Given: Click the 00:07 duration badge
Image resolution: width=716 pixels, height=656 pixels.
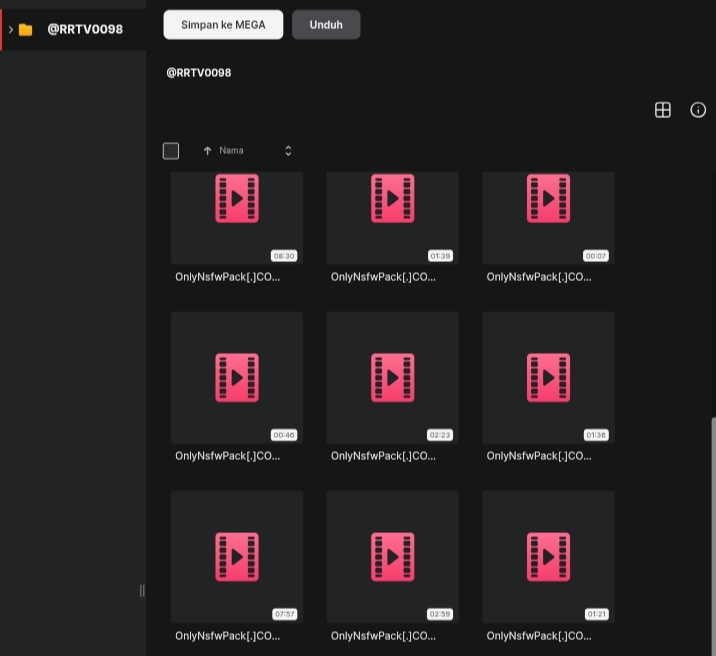Looking at the screenshot, I should tap(596, 256).
